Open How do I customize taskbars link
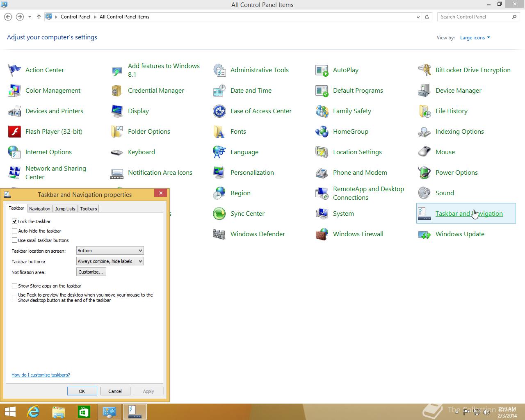This screenshot has height=420, width=525. [41, 375]
